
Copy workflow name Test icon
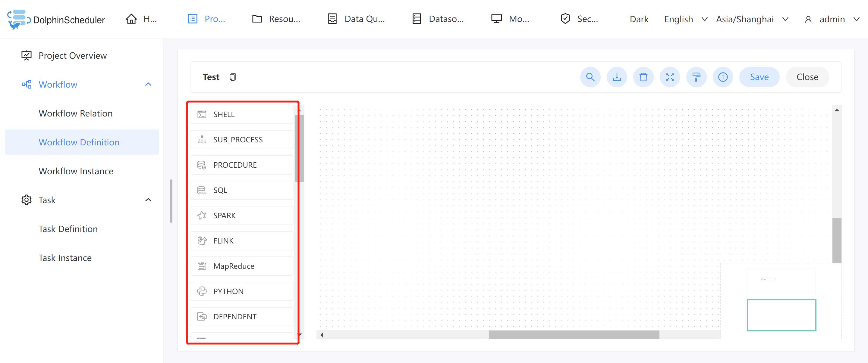point(232,77)
